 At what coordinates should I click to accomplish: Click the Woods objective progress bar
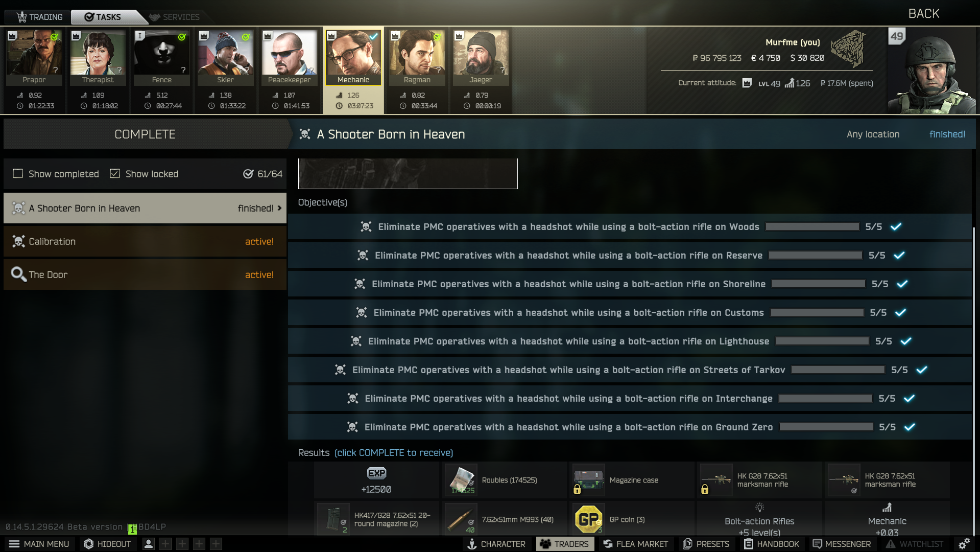pos(812,226)
